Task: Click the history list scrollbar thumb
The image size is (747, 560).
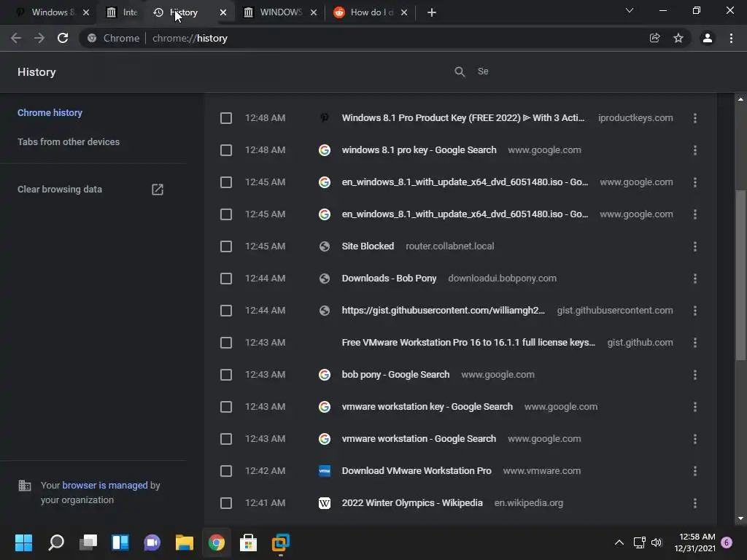Action: (740, 275)
